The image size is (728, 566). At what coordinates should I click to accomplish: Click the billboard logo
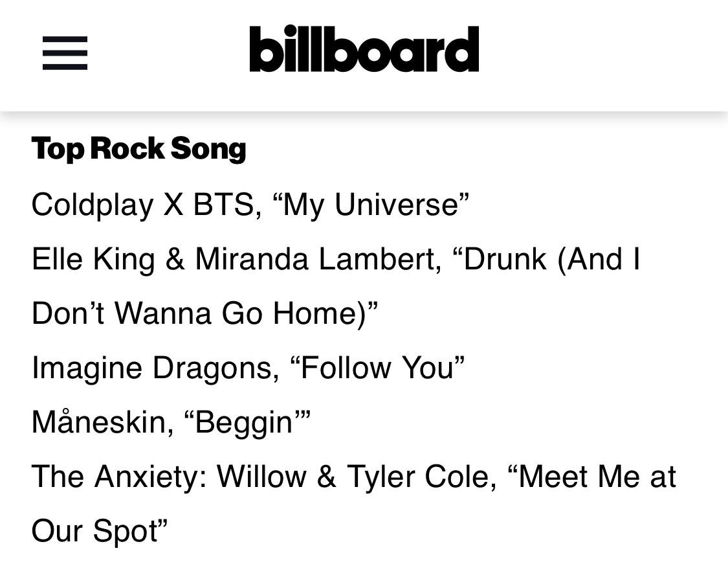pos(364,49)
